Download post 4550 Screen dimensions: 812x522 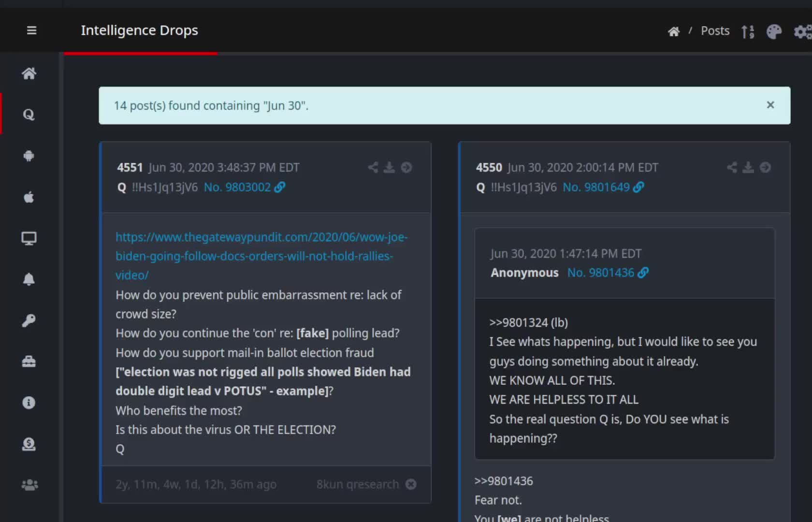748,167
